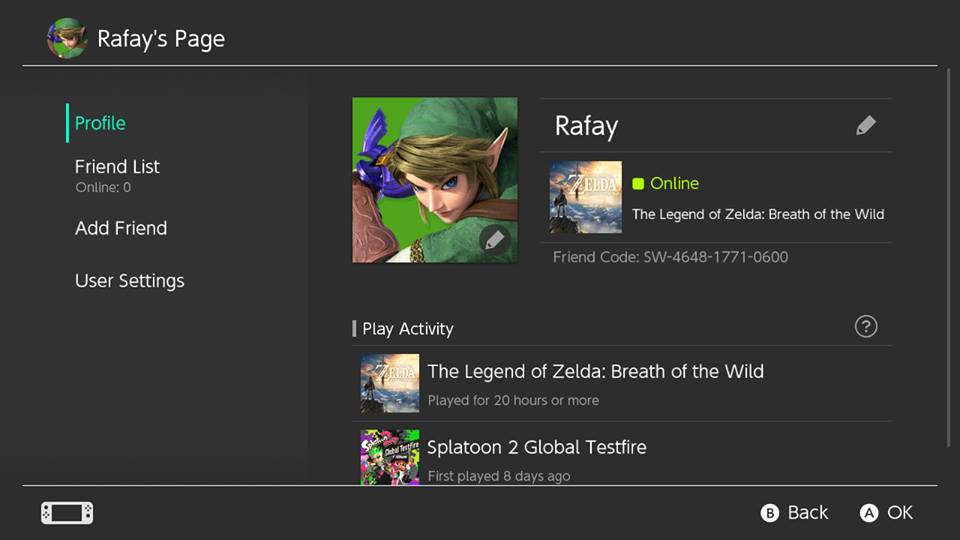Click the small Link avatar in the page header
The height and width of the screenshot is (540, 960).
[x=67, y=38]
